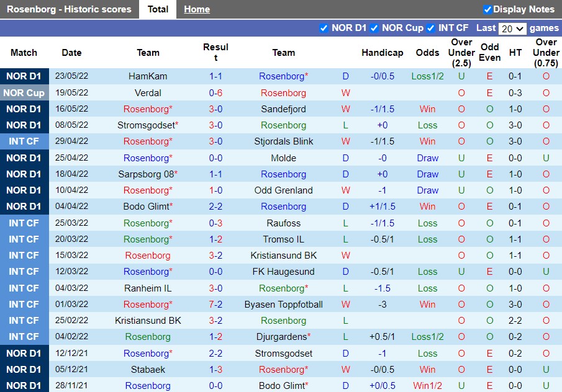
Task: Toggle the Display Notes checkbox
Action: (487, 10)
